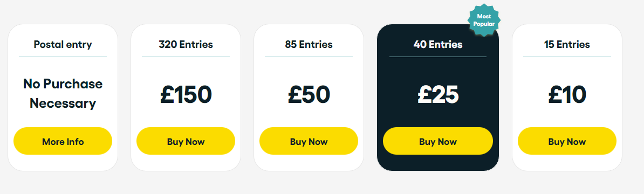
Task: Click the No Purchase Necessary text
Action: [x=63, y=94]
